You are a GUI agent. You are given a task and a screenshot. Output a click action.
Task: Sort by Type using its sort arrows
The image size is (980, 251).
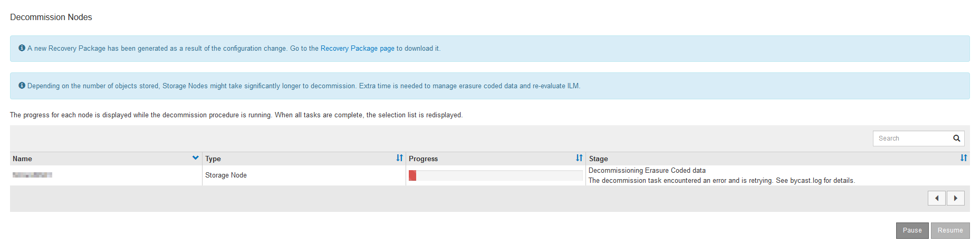tap(399, 158)
